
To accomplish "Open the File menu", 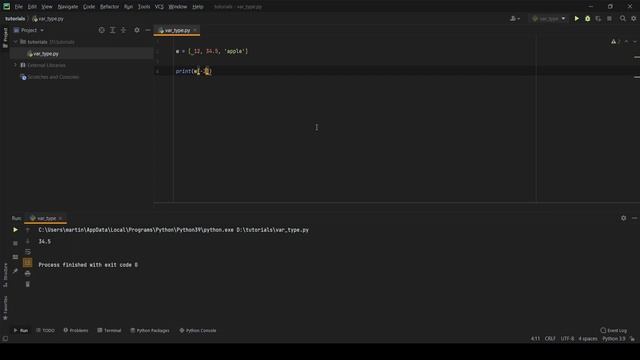I will point(19,7).
